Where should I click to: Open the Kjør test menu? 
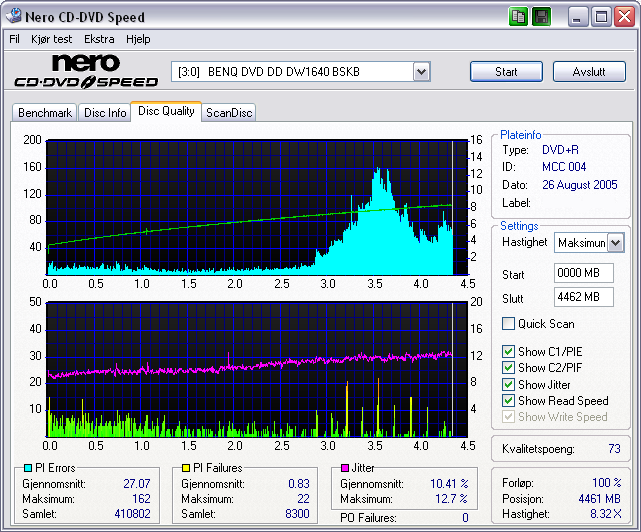(x=52, y=39)
